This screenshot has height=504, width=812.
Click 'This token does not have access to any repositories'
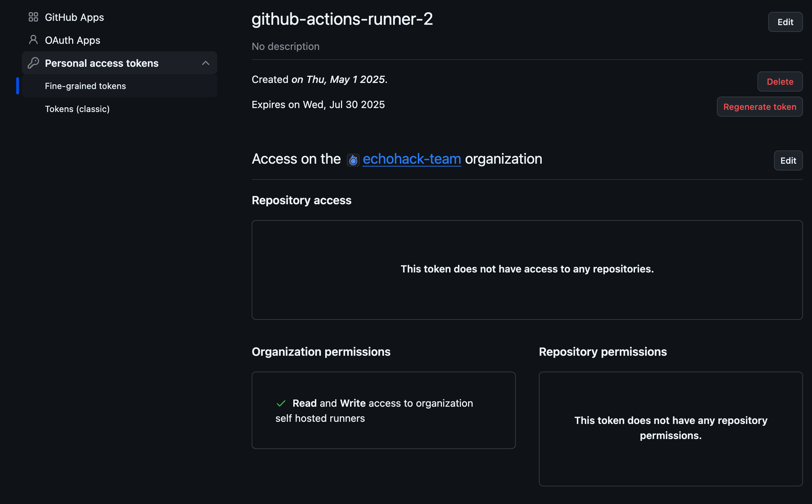coord(527,269)
